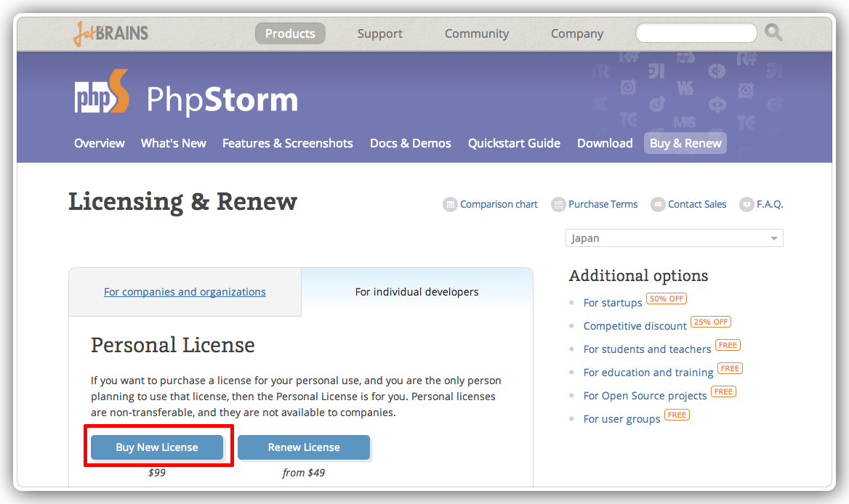Click the 50% OFF badge
The height and width of the screenshot is (504, 849).
pyautogui.click(x=667, y=298)
